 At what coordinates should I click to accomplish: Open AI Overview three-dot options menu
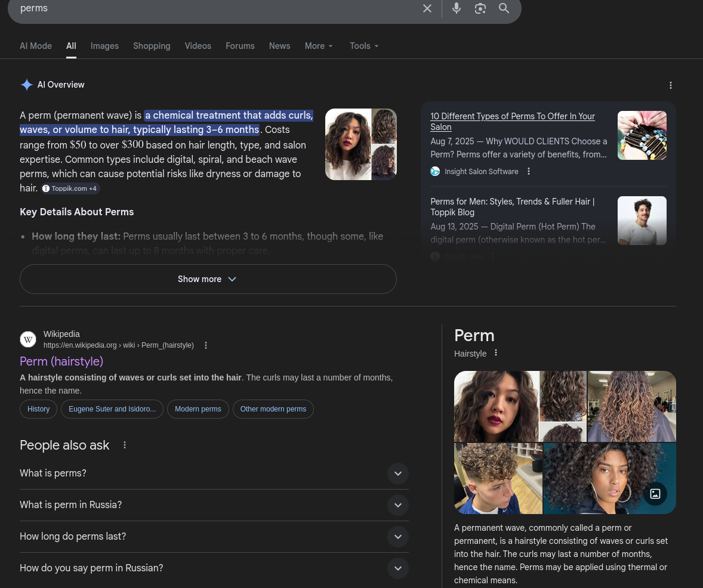click(x=671, y=85)
